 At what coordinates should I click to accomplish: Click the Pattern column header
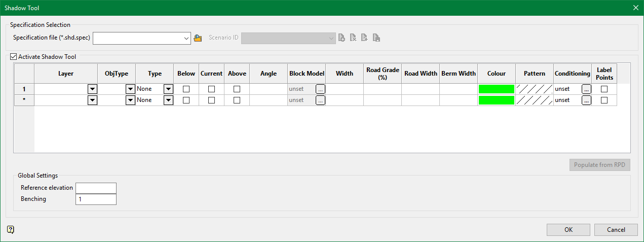[x=535, y=74]
